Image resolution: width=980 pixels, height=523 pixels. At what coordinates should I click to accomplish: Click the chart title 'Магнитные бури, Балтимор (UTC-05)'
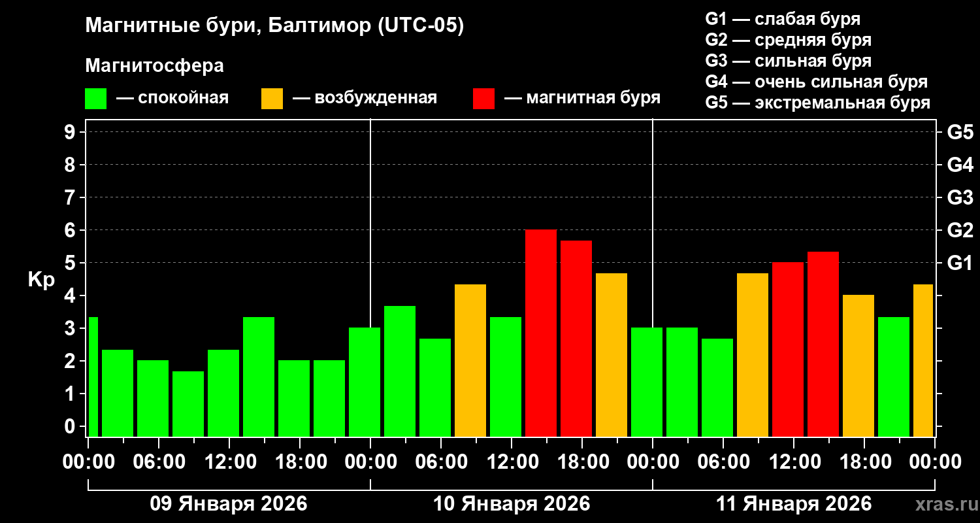[x=274, y=26]
